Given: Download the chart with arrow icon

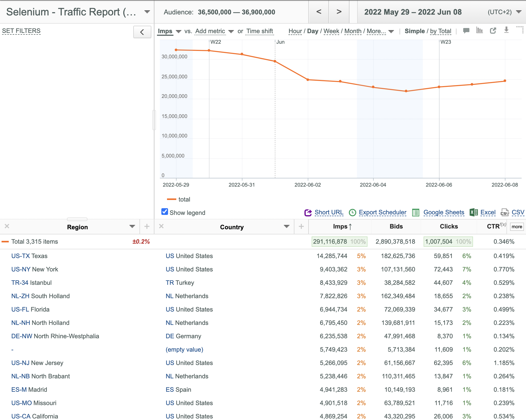Looking at the screenshot, I should tap(506, 30).
